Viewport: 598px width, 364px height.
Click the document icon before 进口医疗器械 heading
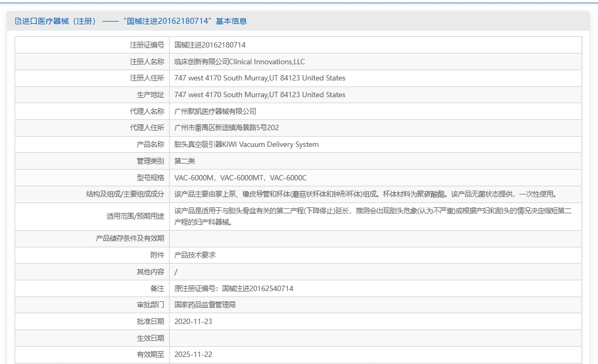point(18,22)
